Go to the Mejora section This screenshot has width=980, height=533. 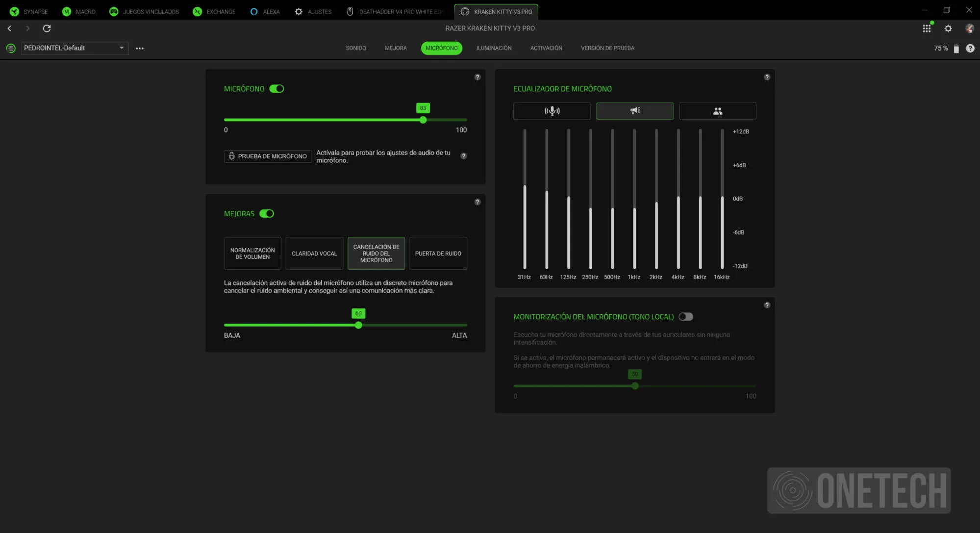pyautogui.click(x=396, y=48)
